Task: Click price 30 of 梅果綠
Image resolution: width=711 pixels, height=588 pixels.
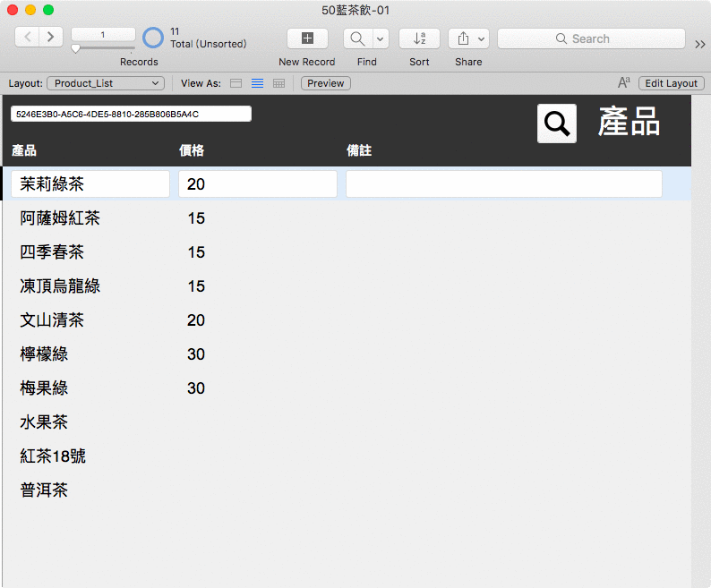Action: tap(196, 388)
